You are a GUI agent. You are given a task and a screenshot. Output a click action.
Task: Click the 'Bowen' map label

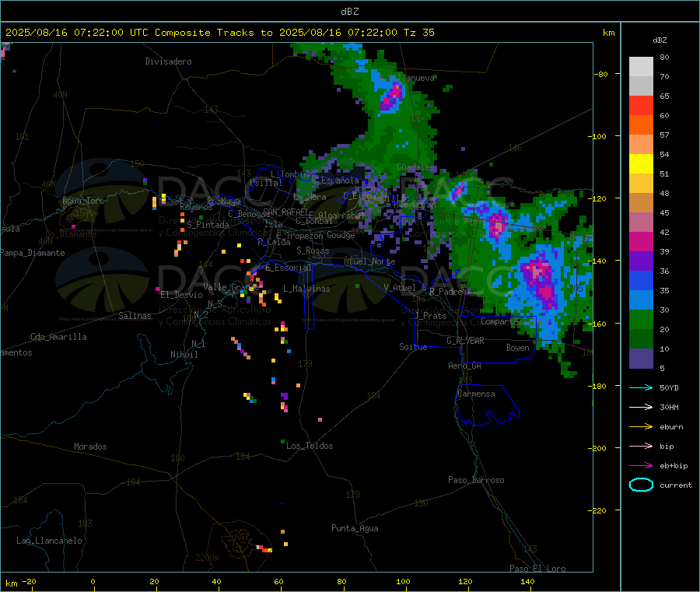518,348
